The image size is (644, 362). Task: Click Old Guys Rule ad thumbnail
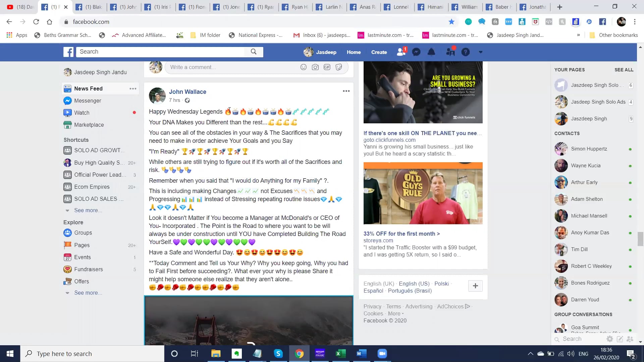click(423, 193)
